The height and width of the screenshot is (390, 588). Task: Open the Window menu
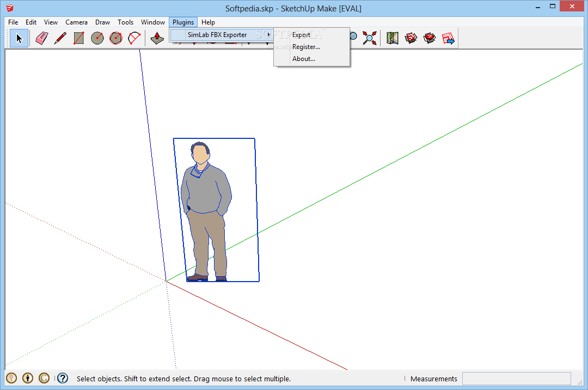(x=152, y=22)
